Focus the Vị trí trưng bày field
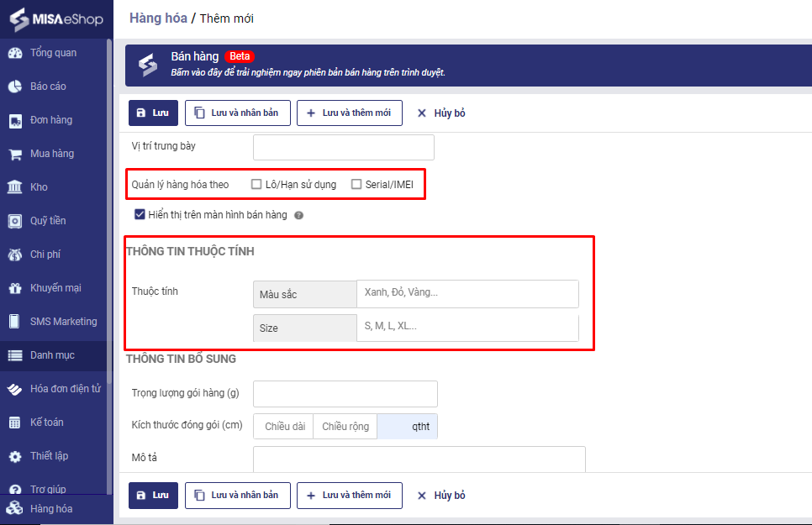The height and width of the screenshot is (525, 812). pyautogui.click(x=343, y=147)
